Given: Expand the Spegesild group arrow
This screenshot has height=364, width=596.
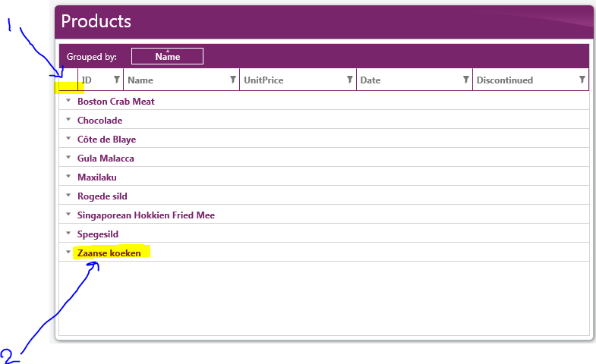Looking at the screenshot, I should [68, 234].
